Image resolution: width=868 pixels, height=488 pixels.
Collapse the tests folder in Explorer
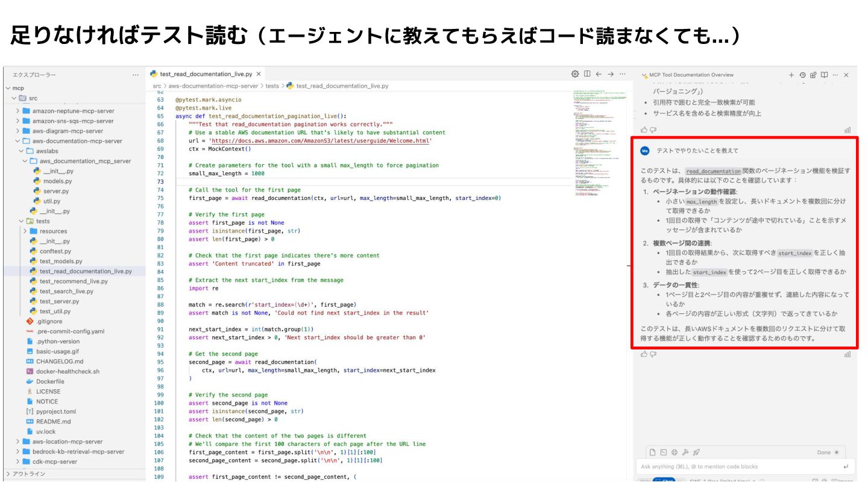(x=22, y=221)
